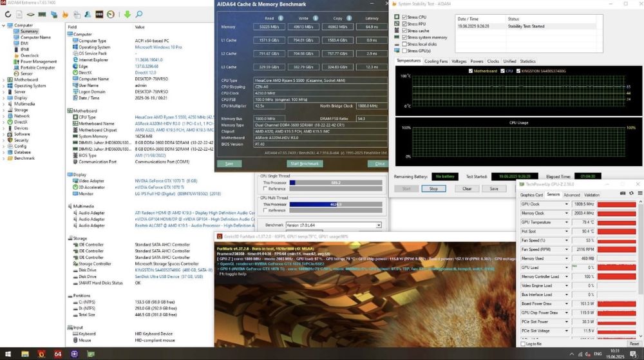Open the Benchmark version dropdown
644x360 pixels.
coord(379,225)
